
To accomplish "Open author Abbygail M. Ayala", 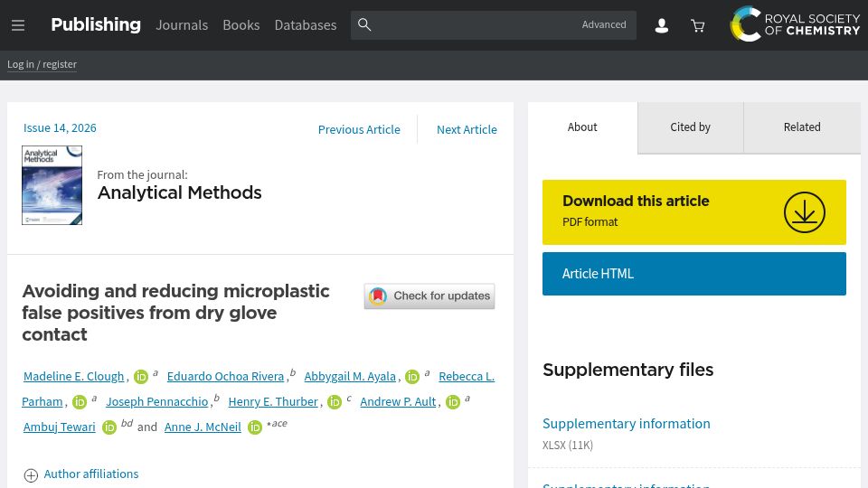I will (350, 376).
